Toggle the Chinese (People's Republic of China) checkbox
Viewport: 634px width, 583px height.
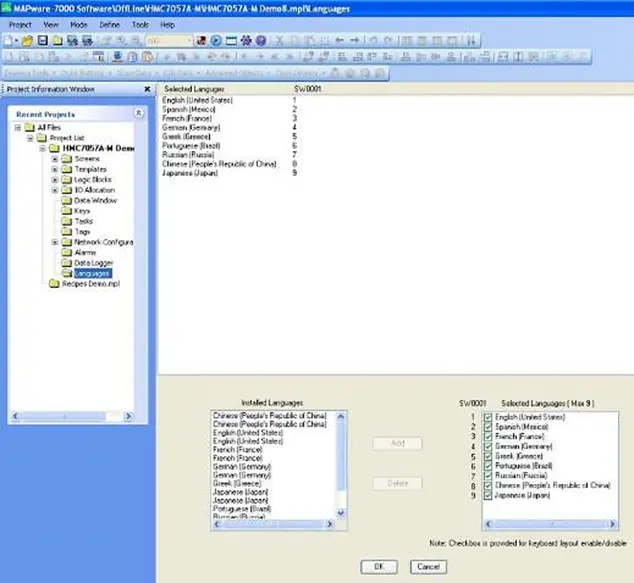click(488, 486)
